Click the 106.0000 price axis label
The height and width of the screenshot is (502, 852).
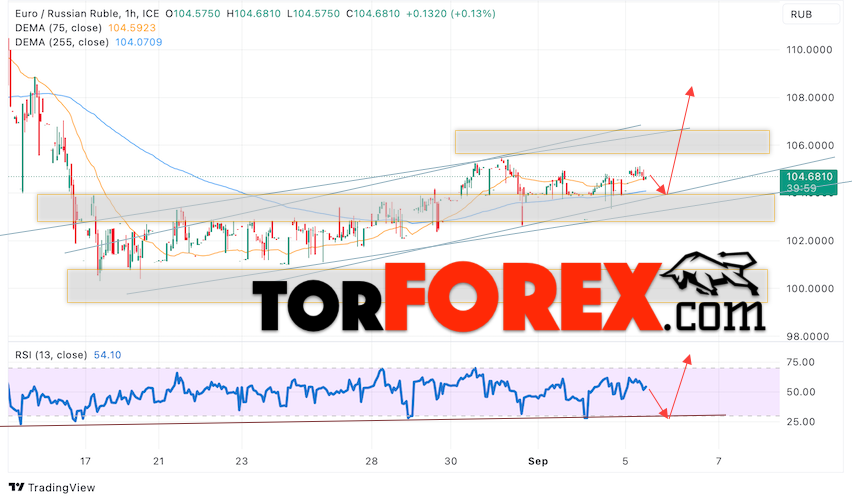click(x=809, y=145)
